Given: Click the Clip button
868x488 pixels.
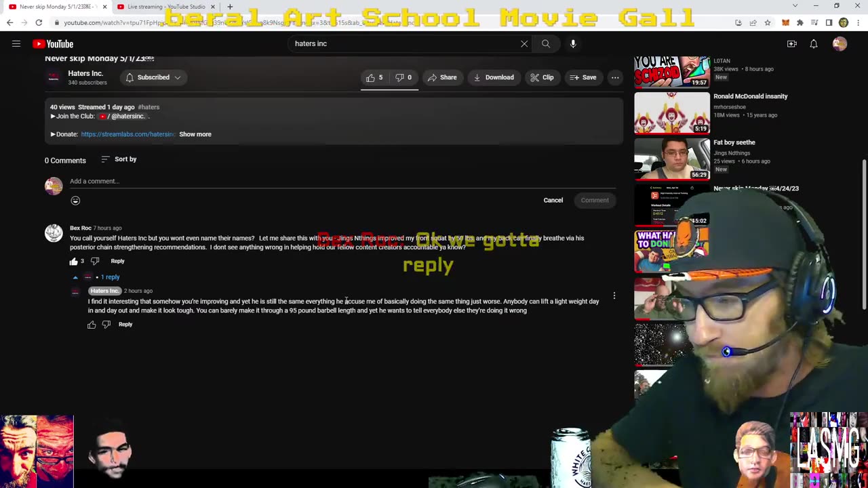Looking at the screenshot, I should coord(542,77).
